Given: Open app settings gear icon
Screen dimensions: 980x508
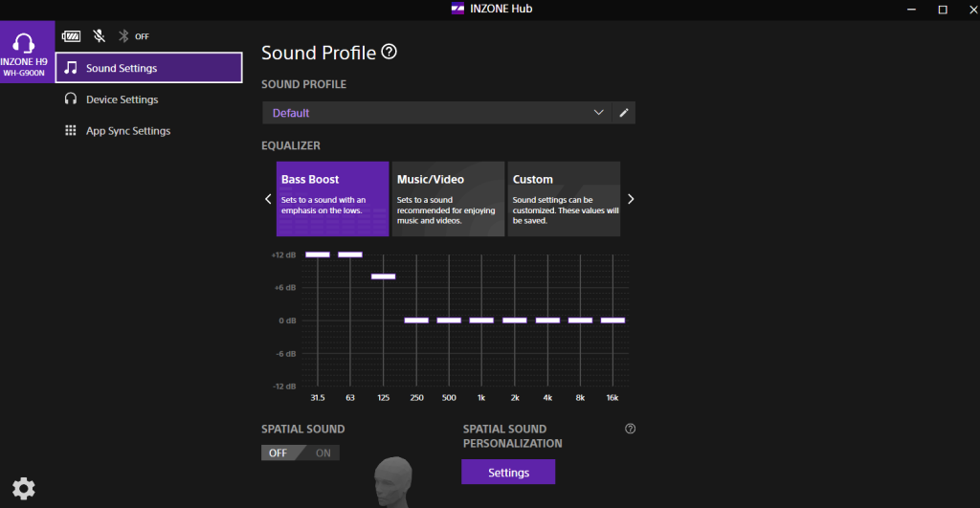Looking at the screenshot, I should [x=24, y=488].
